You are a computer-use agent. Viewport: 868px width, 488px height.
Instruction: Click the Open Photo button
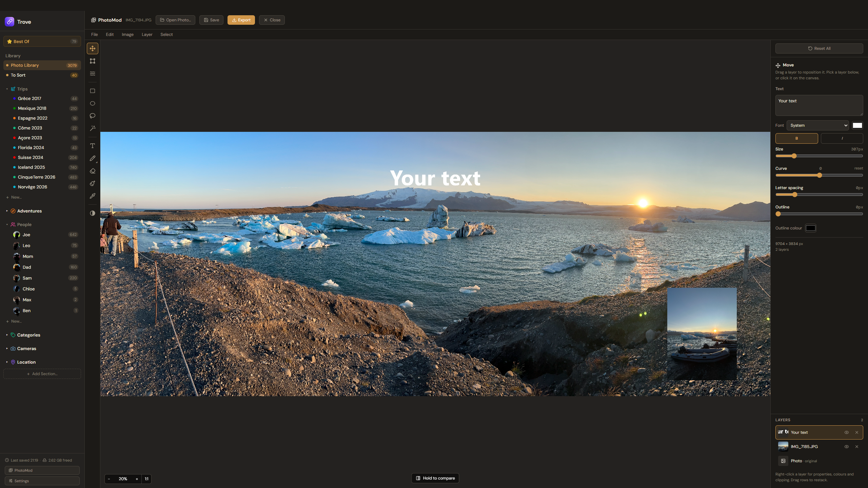point(175,20)
